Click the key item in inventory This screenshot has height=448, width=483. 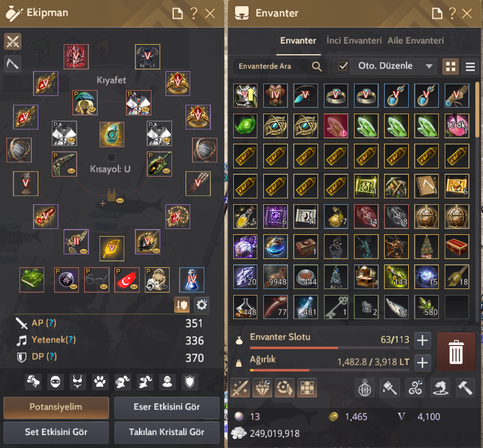336,307
